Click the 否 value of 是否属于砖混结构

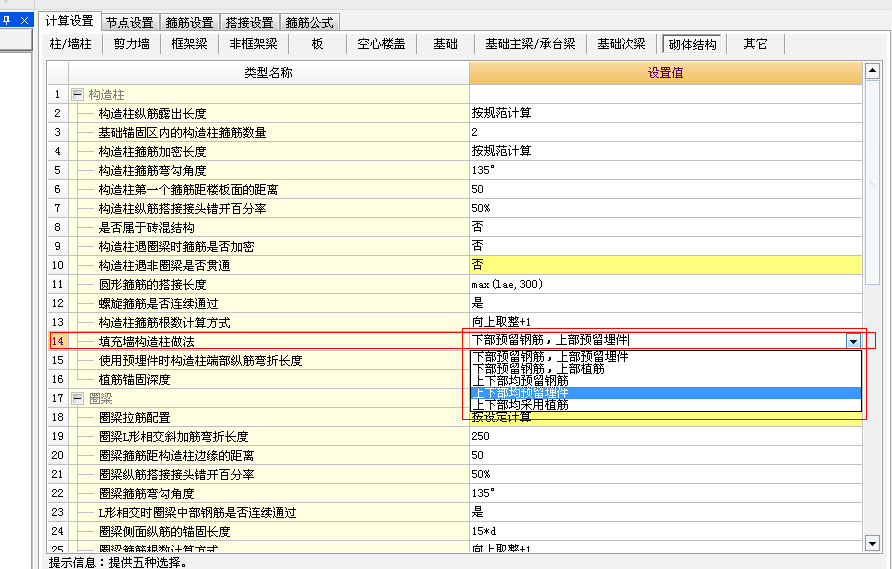tap(666, 227)
